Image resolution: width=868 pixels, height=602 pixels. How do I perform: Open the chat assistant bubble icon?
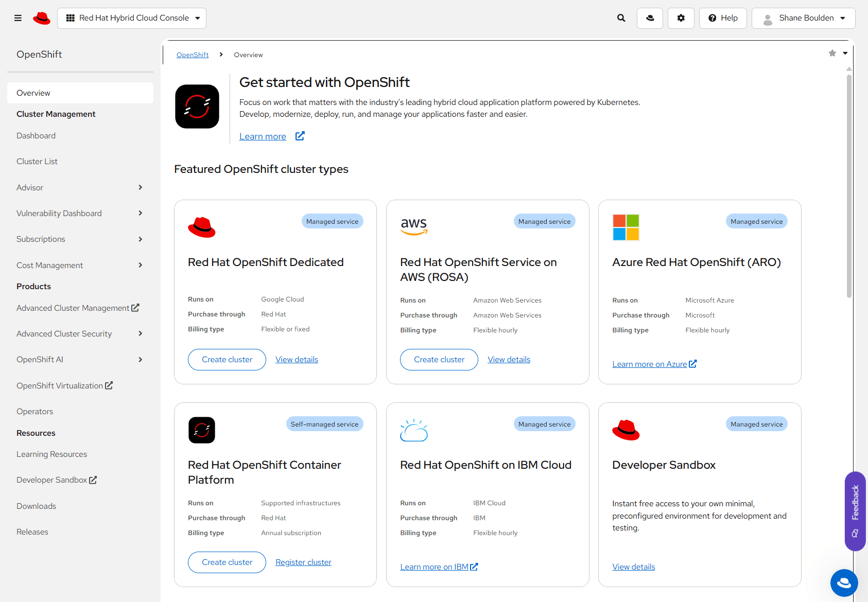click(x=844, y=582)
